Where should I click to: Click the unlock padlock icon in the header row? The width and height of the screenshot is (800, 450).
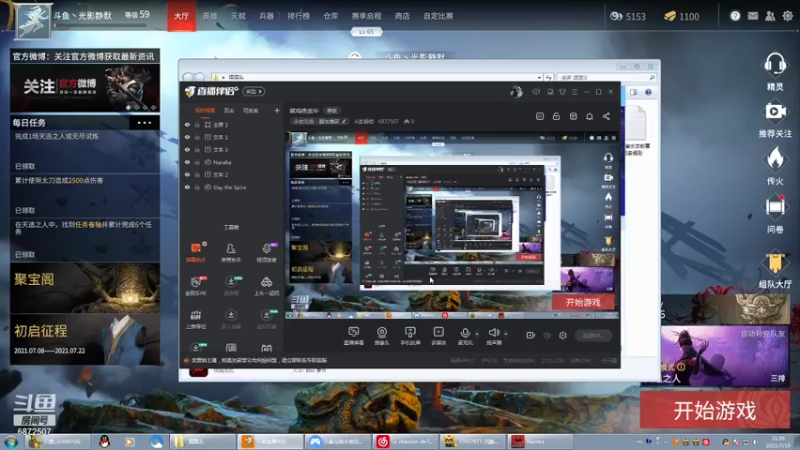pos(556,116)
